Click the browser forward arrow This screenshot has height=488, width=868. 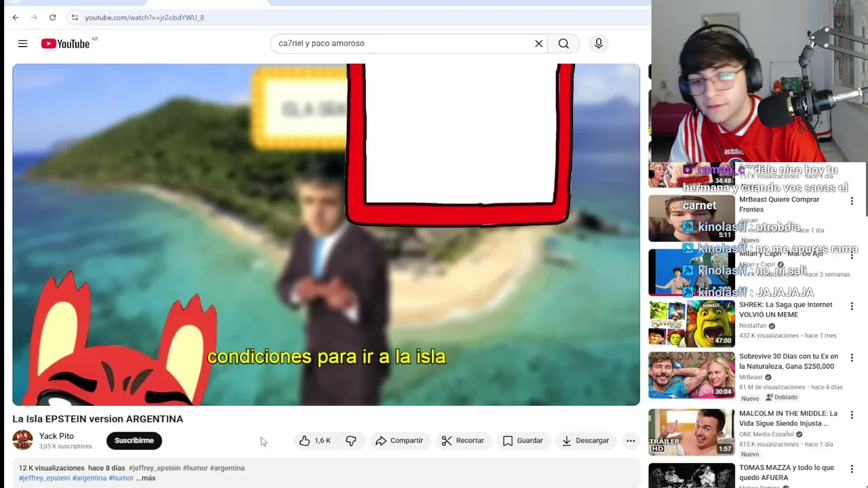(34, 18)
